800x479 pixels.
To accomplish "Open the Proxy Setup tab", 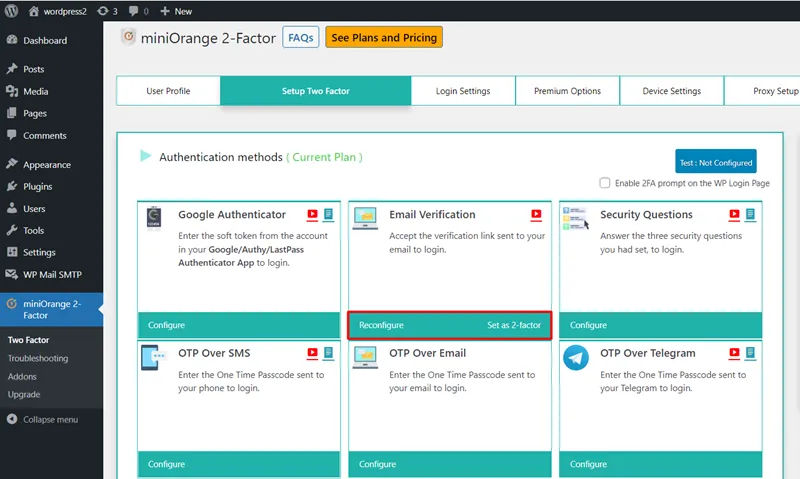I will pos(762,91).
